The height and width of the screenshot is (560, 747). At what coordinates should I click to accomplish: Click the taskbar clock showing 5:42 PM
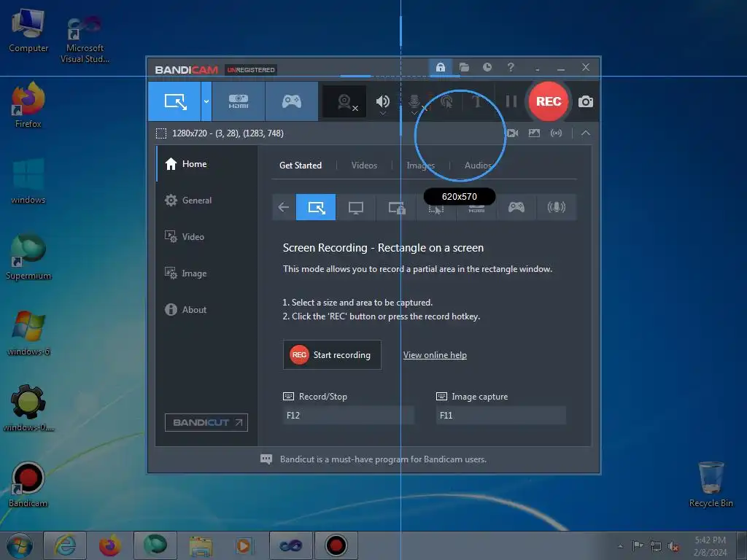coord(711,546)
